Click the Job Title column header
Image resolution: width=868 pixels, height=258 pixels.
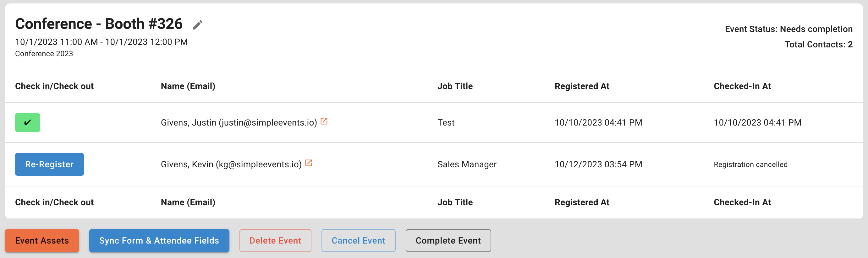click(455, 86)
